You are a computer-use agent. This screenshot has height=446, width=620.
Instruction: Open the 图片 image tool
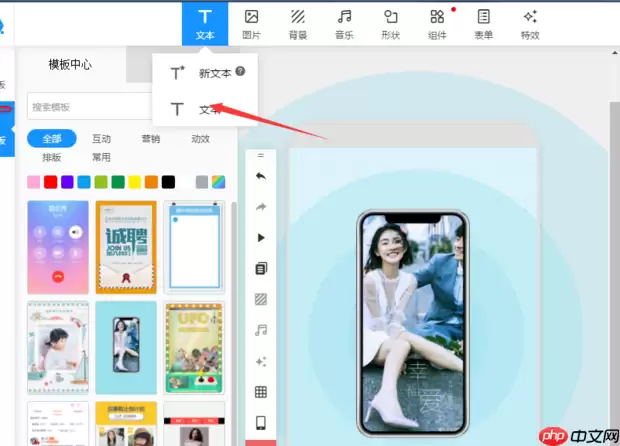click(251, 25)
